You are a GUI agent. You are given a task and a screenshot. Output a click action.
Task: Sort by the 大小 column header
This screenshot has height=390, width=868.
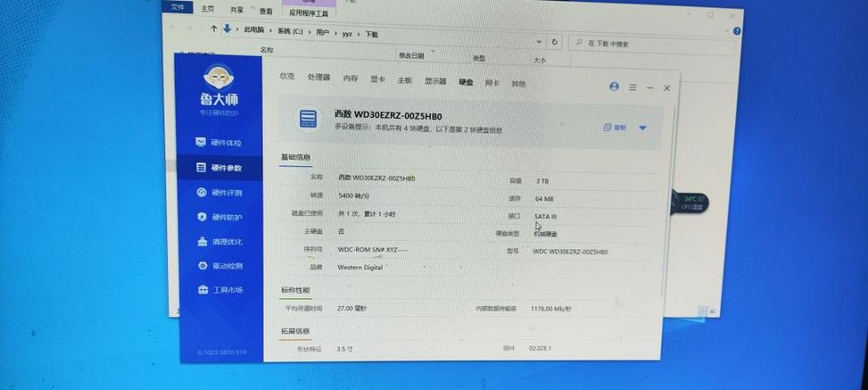tap(539, 61)
